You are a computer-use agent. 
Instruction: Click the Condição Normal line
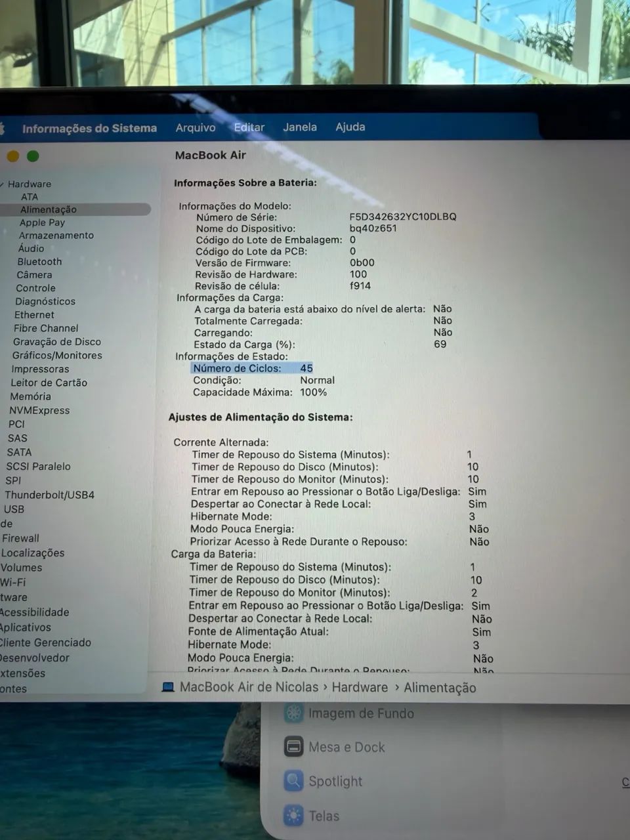(264, 381)
